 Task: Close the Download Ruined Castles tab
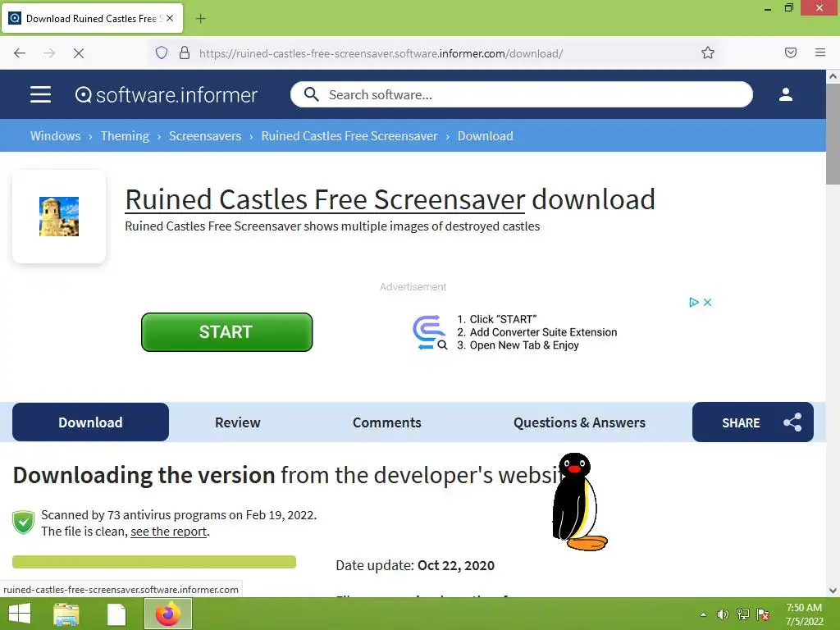pyautogui.click(x=170, y=18)
